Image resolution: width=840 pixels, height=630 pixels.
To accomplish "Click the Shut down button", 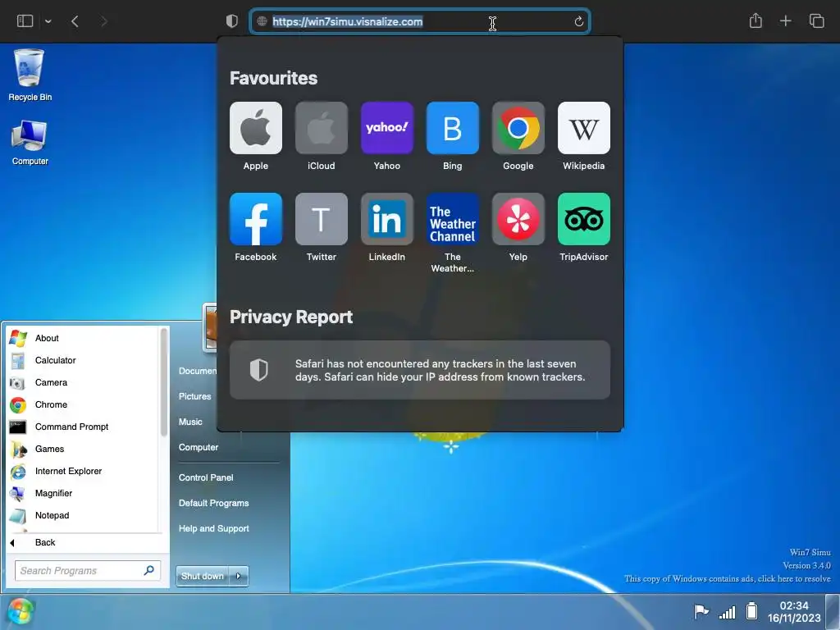I will tap(203, 577).
